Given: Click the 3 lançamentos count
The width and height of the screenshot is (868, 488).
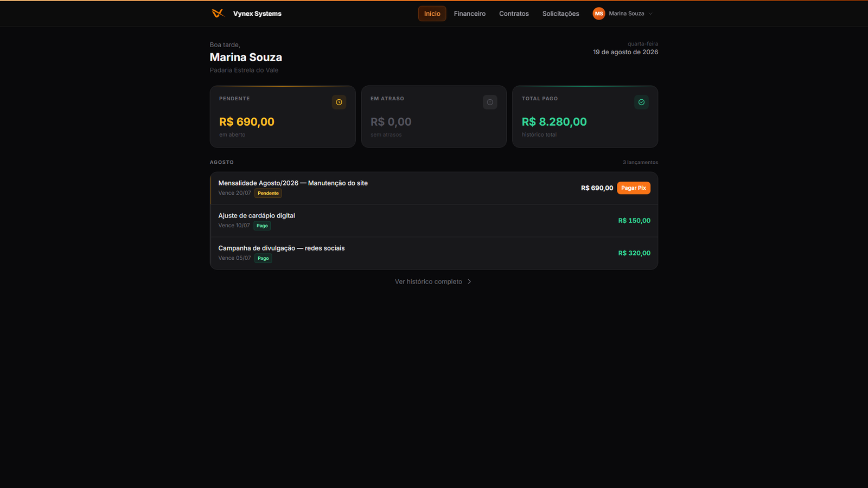Looking at the screenshot, I should [x=640, y=163].
